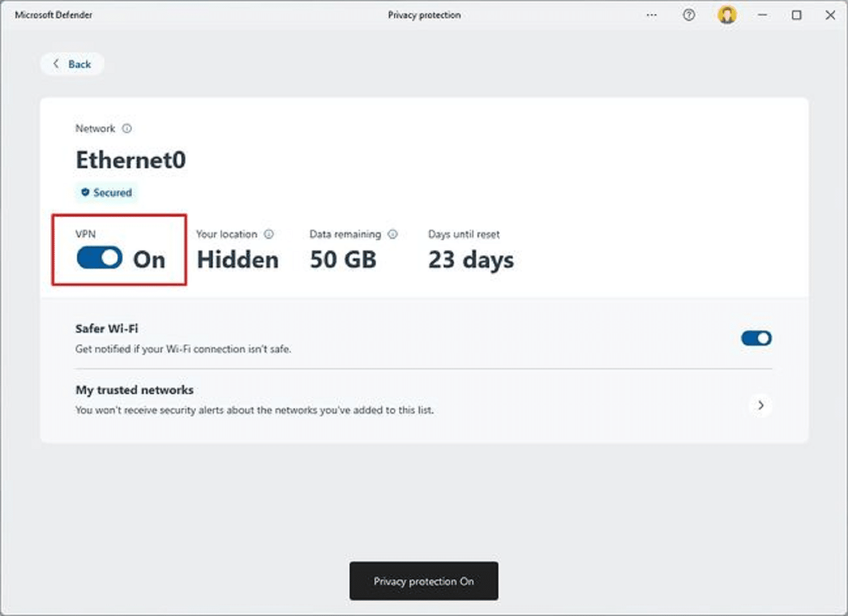Open the user account avatar

pyautogui.click(x=727, y=15)
